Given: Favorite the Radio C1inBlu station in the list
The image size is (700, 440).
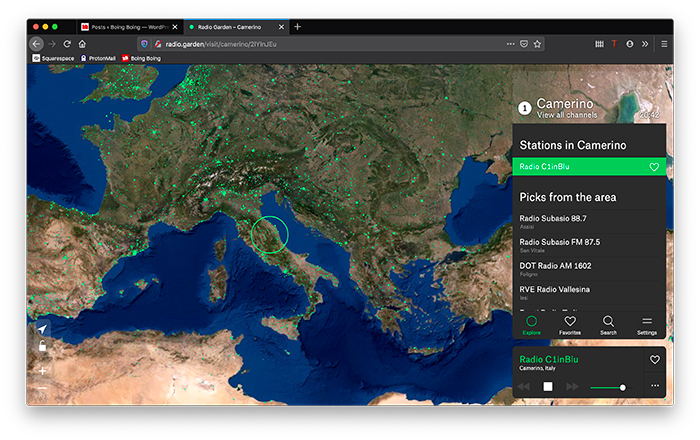Looking at the screenshot, I should 654,167.
